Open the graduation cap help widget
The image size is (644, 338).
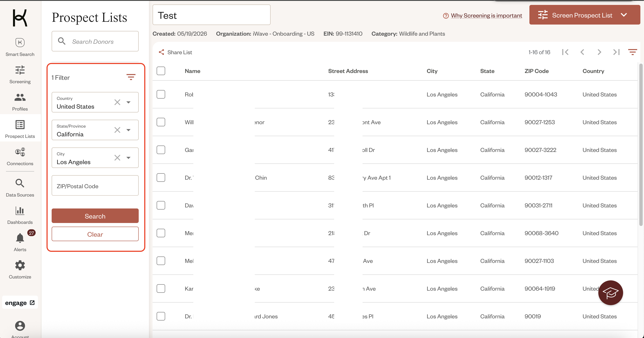coord(610,293)
